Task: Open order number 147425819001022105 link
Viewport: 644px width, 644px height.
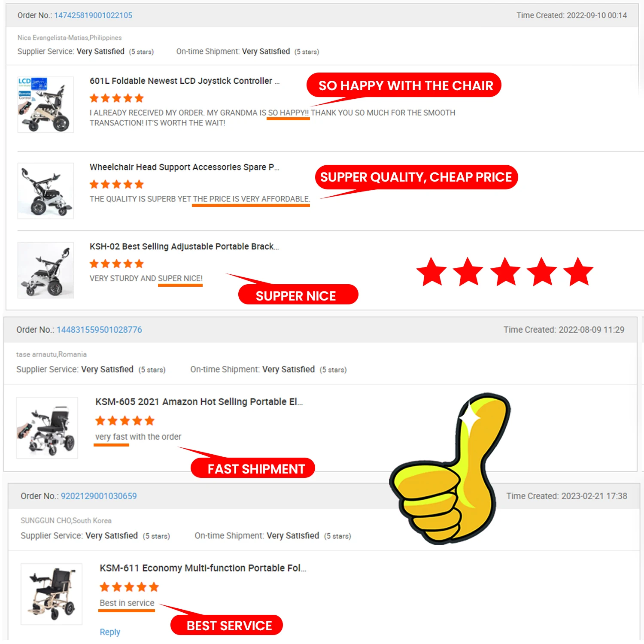Action: (93, 15)
